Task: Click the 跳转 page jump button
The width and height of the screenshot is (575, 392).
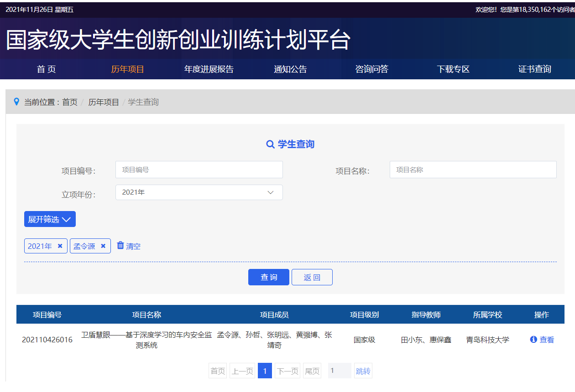Action: (363, 371)
